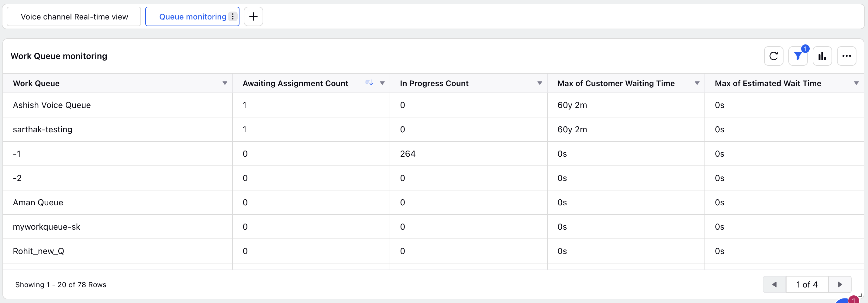Image resolution: width=868 pixels, height=303 pixels.
Task: Select the sarthak-testing queue name
Action: [43, 129]
